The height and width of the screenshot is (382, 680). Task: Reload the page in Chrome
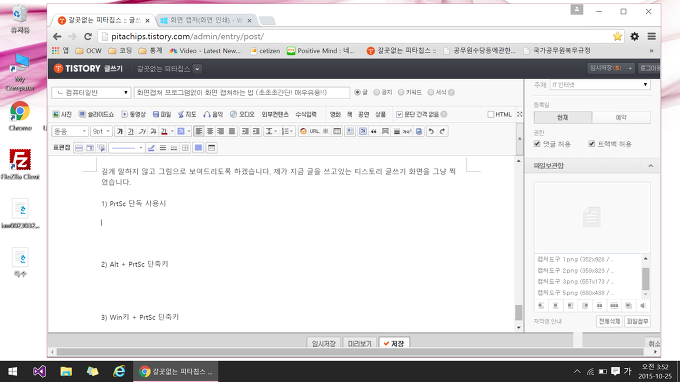coord(88,36)
